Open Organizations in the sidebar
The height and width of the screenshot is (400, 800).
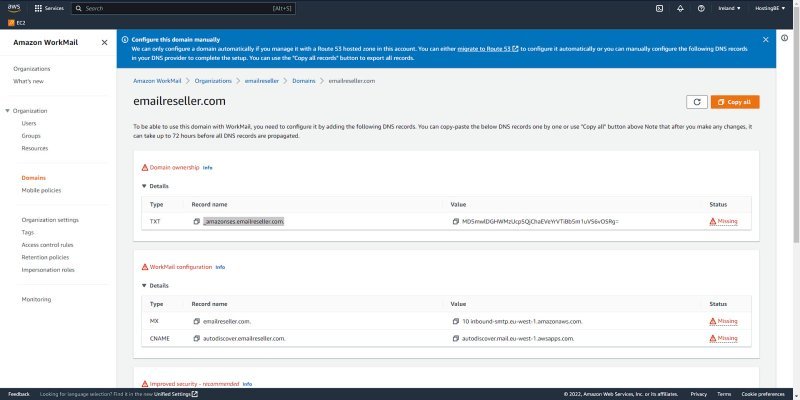click(32, 69)
